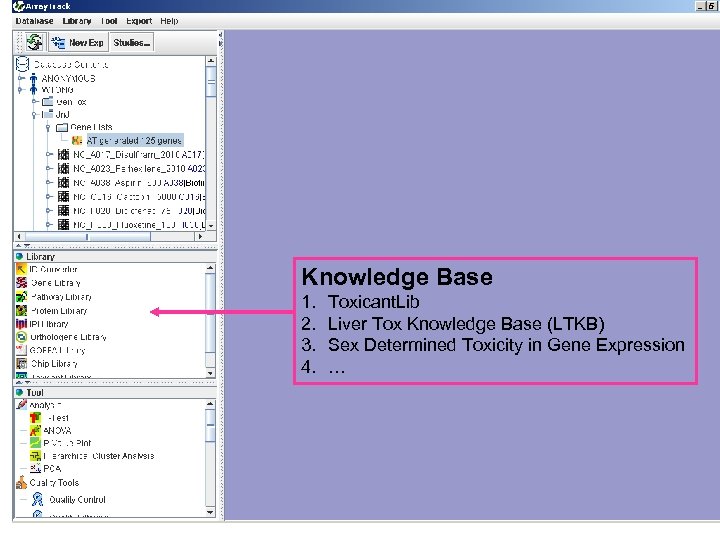Select the ANONYMOUS user person icon

(x=33, y=79)
